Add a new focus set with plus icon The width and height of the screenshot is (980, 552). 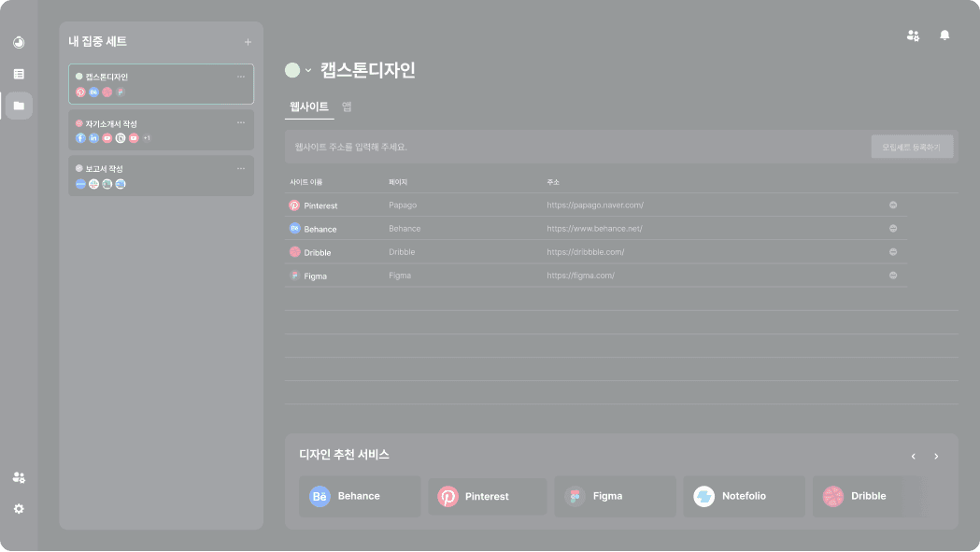click(x=249, y=42)
